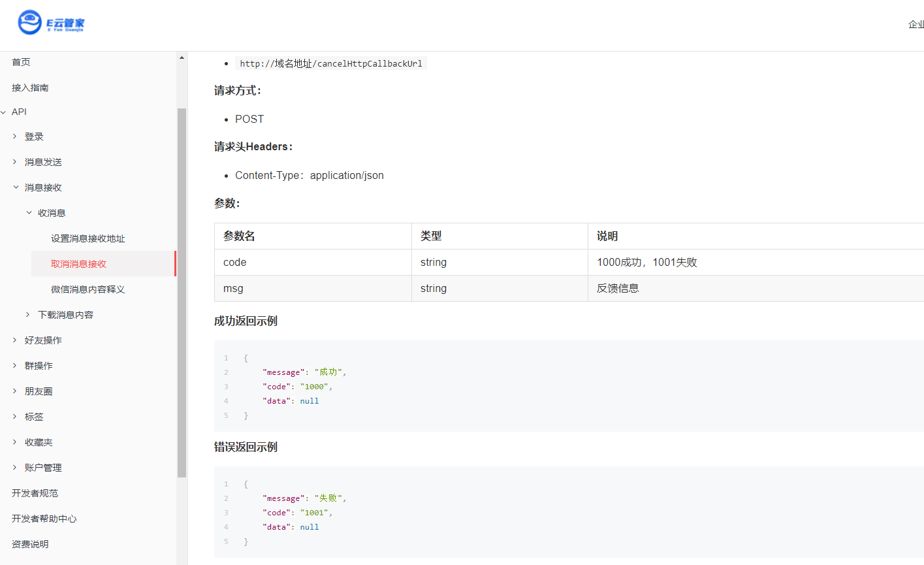
Task: Click the msg parameter cell
Action: (x=313, y=288)
